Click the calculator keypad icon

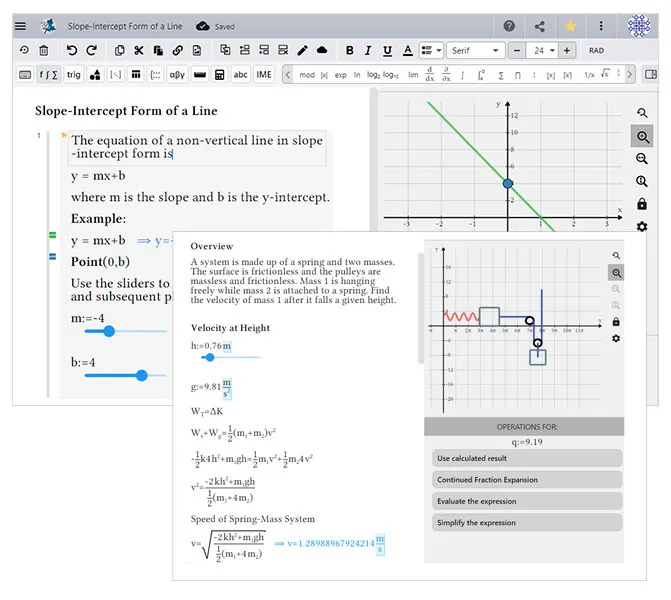pos(220,75)
